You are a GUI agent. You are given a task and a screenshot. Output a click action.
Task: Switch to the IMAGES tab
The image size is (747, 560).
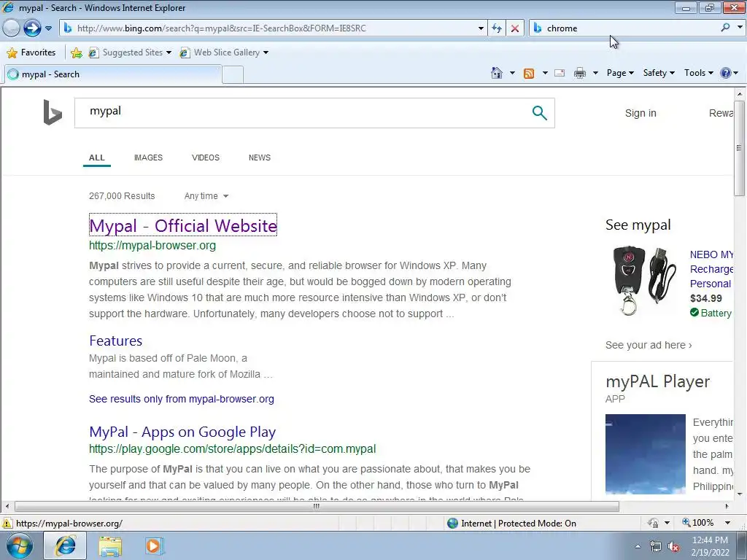148,157
